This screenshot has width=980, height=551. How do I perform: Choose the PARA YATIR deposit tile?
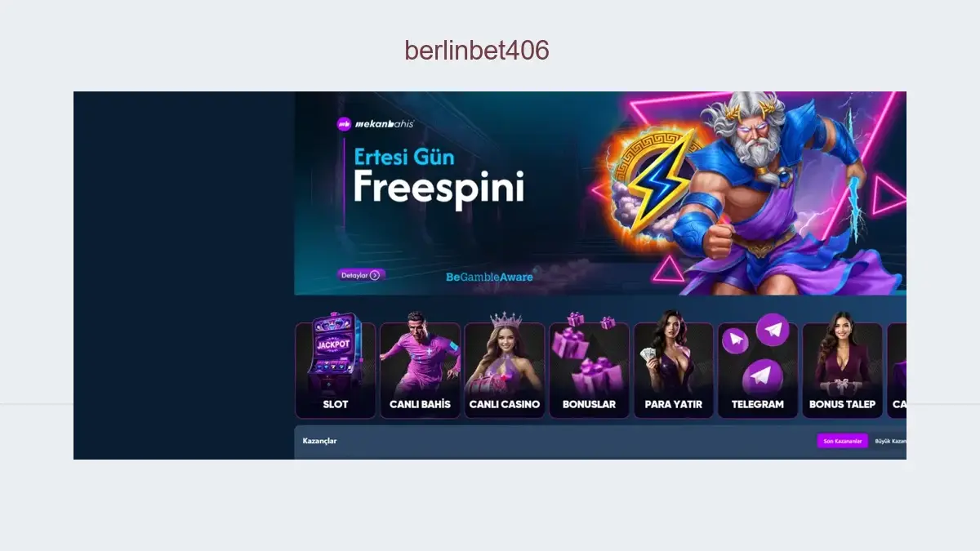(674, 371)
